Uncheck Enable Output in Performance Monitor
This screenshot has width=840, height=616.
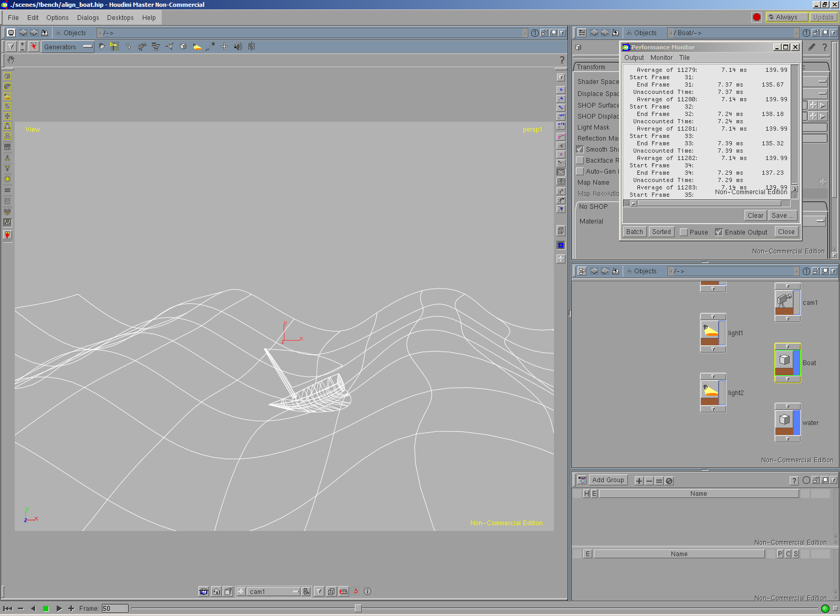click(719, 232)
